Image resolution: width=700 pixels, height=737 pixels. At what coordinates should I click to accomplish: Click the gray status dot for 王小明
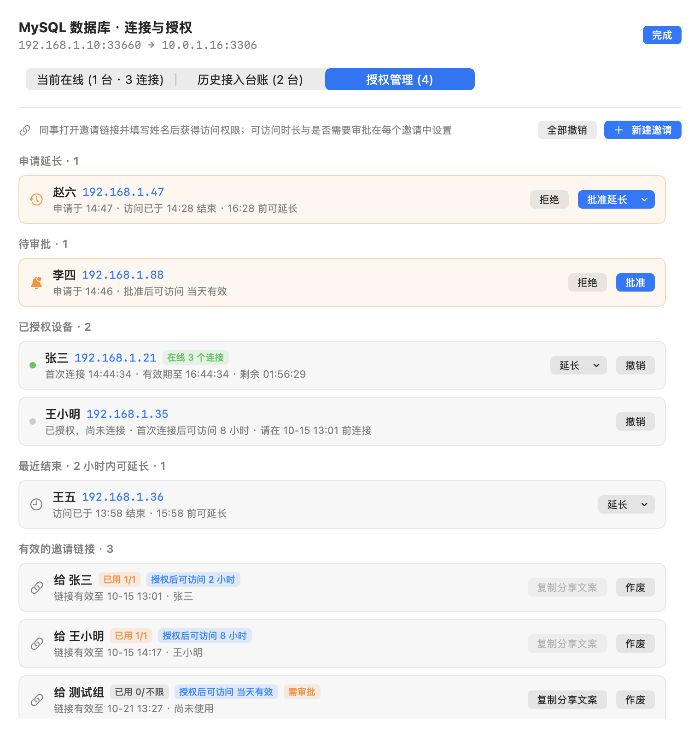(33, 421)
